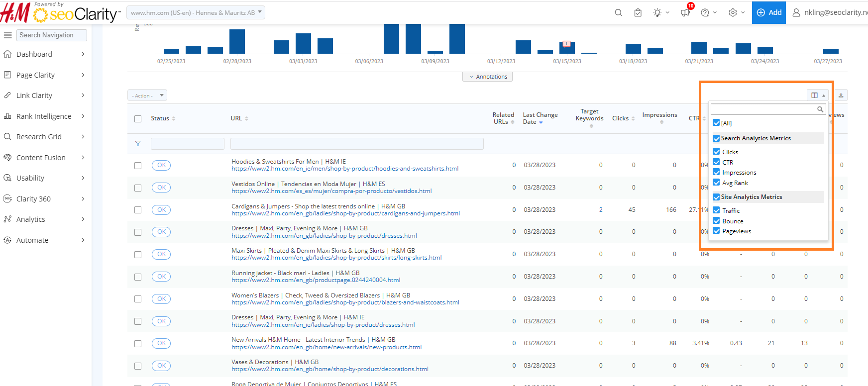Click the lightbulb insights icon
868x386 pixels.
[657, 12]
